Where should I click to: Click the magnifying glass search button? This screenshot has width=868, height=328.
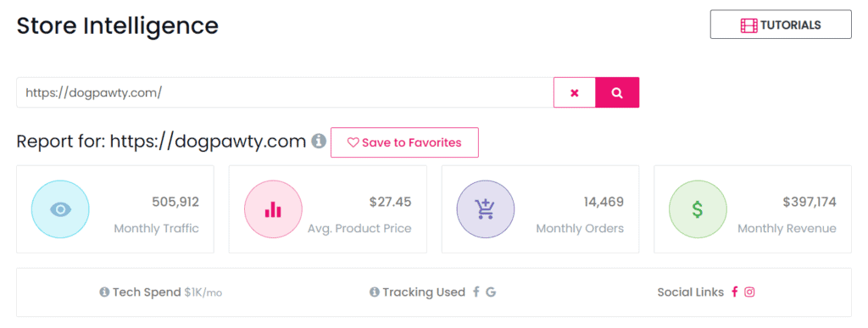pos(617,92)
